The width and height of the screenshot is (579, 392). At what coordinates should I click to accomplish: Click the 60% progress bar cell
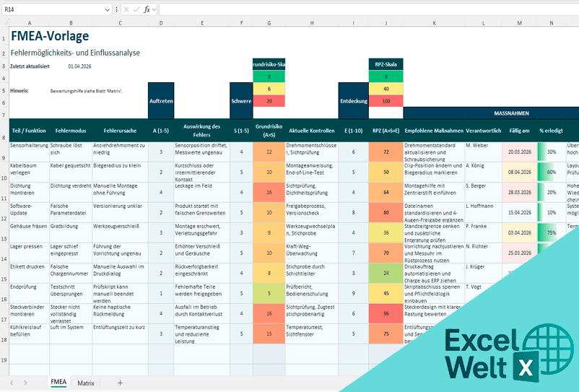pos(552,172)
